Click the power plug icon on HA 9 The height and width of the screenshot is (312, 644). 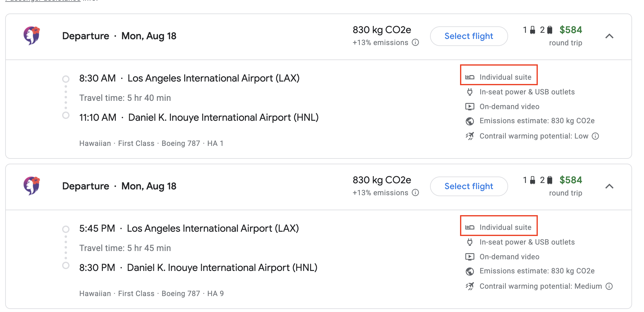pos(470,242)
